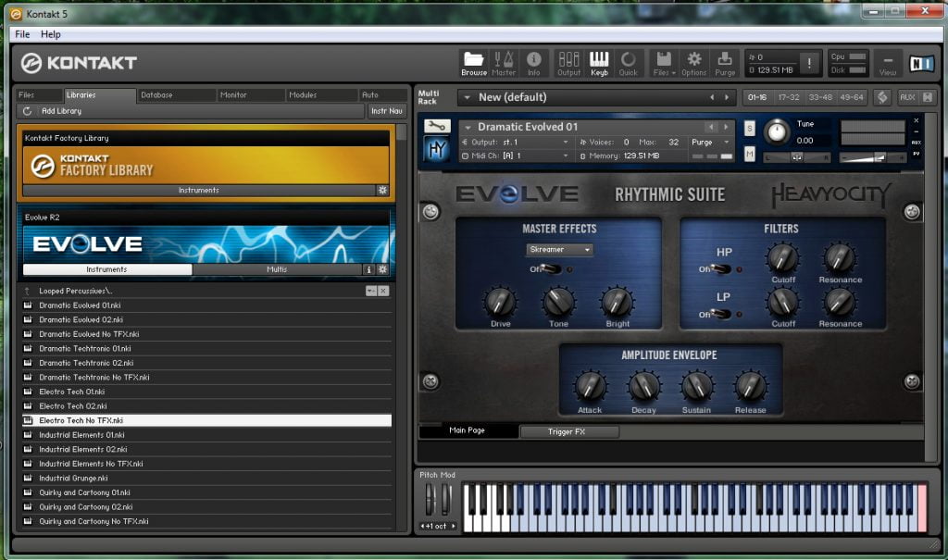Open the Output st. 1 dropdown

[517, 143]
